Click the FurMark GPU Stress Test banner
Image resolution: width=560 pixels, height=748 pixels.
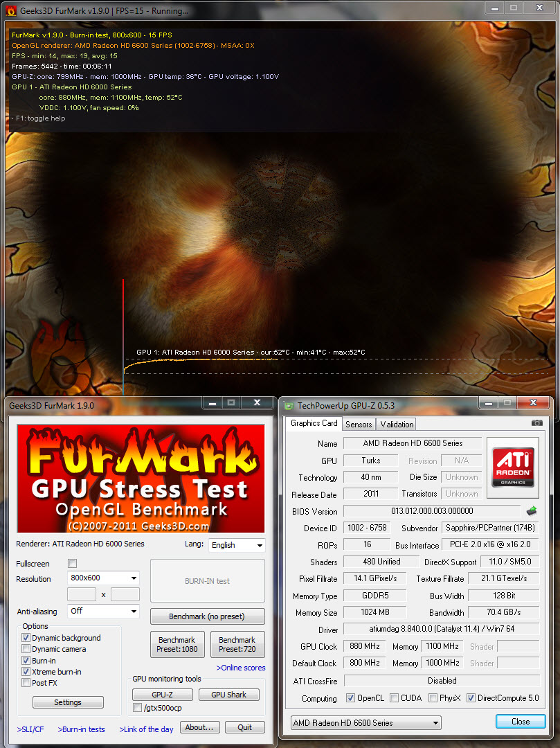(141, 479)
